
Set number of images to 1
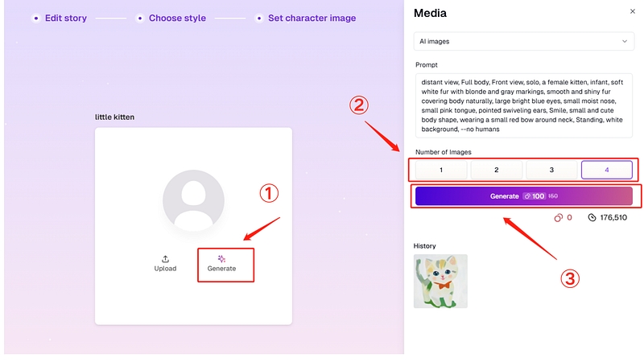(441, 170)
